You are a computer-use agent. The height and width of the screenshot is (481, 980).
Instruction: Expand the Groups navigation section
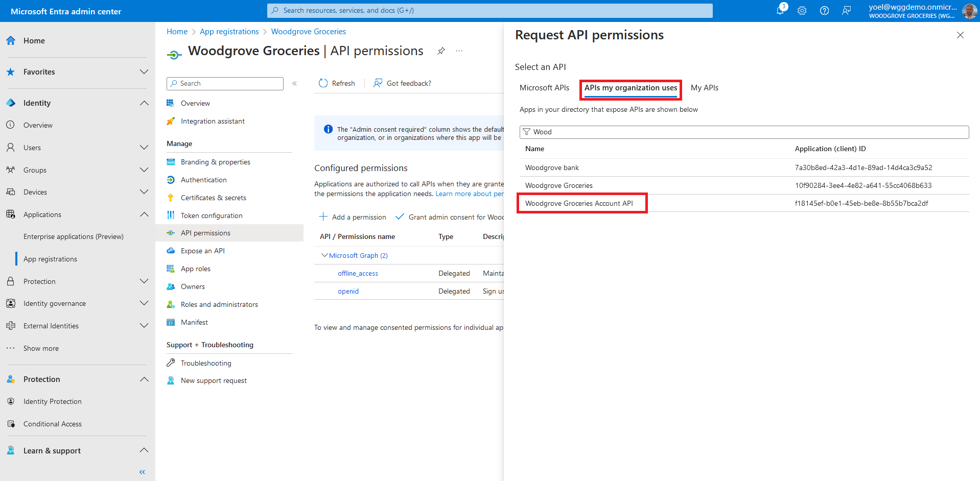(x=144, y=170)
